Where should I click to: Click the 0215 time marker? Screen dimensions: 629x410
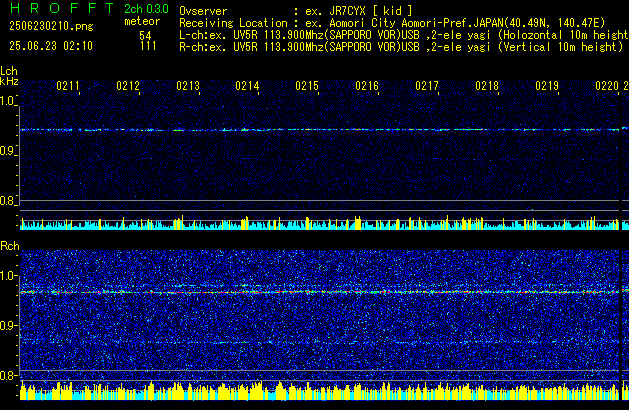click(307, 86)
